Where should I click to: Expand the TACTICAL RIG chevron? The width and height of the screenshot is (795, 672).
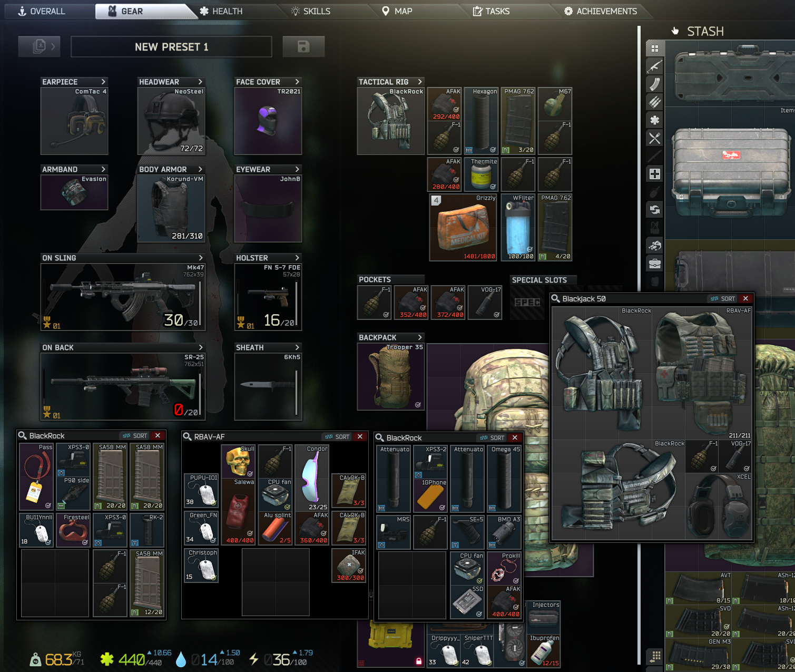(x=419, y=82)
